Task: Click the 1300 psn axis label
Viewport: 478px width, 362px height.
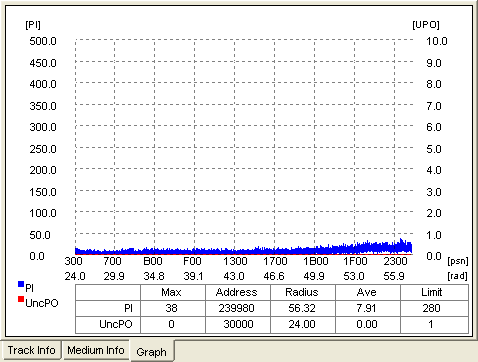Action: (235, 261)
